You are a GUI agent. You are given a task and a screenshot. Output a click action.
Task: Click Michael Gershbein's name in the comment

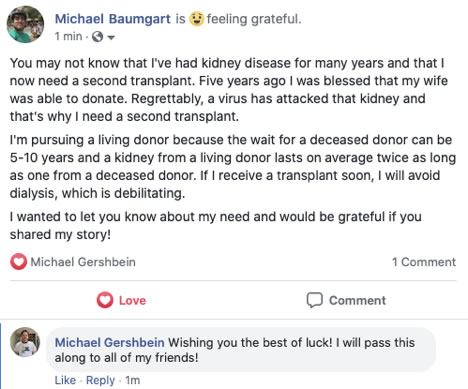(109, 342)
